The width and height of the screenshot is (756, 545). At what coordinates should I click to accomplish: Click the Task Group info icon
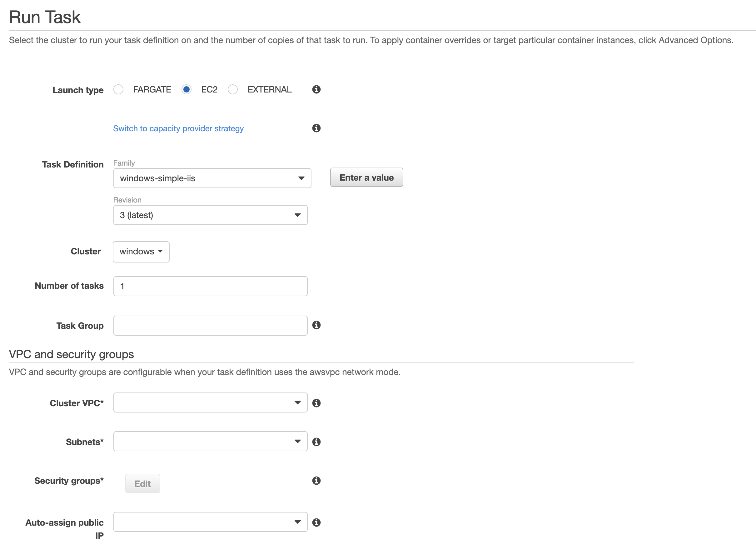click(316, 325)
